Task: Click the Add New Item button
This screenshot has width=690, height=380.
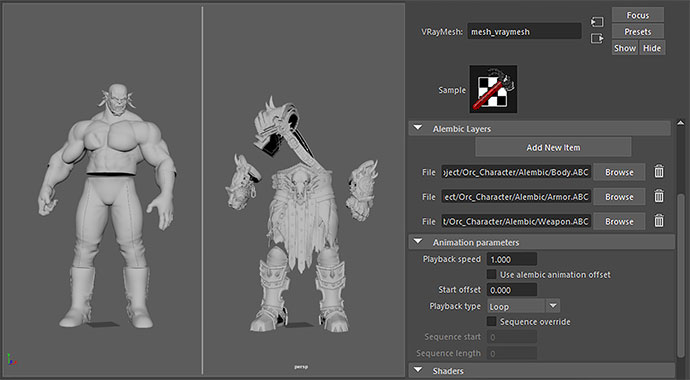Action: (x=553, y=147)
